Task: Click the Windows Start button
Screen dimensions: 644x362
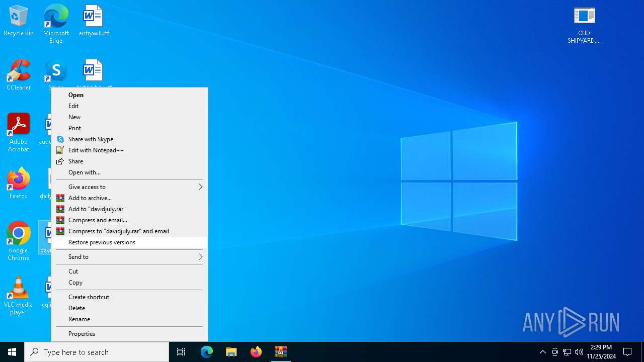Action: coord(12,352)
